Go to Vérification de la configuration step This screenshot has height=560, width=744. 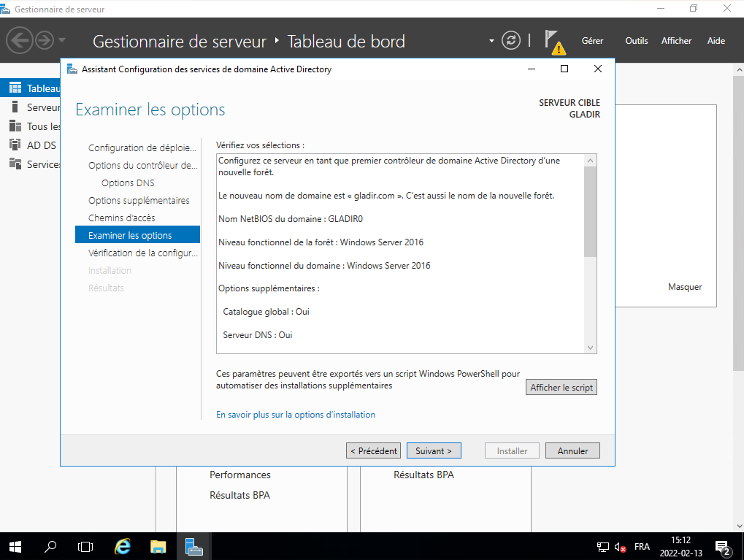coord(143,253)
